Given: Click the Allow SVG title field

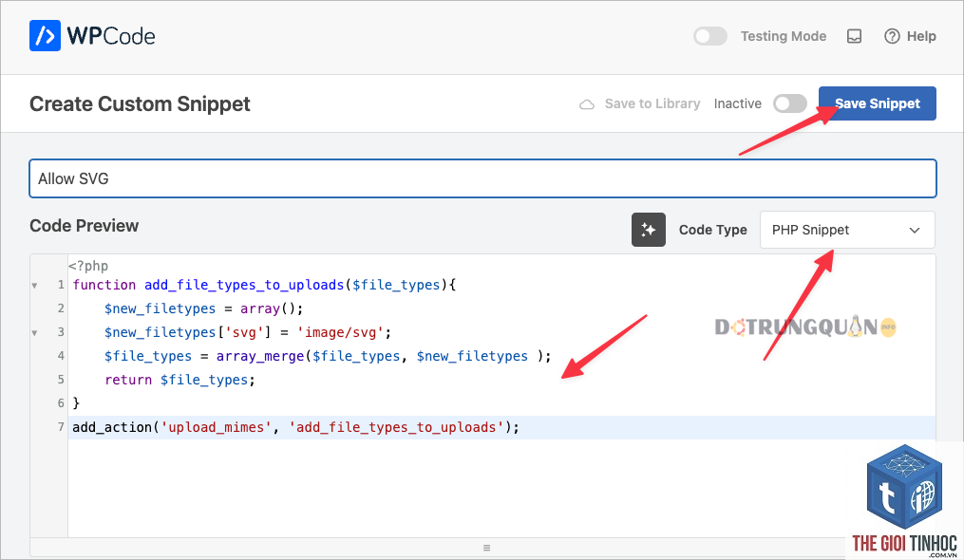Looking at the screenshot, I should [482, 178].
